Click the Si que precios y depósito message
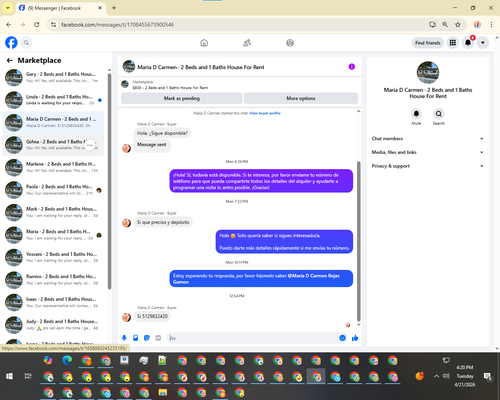Viewport: 500px width, 400px height. 163,222
